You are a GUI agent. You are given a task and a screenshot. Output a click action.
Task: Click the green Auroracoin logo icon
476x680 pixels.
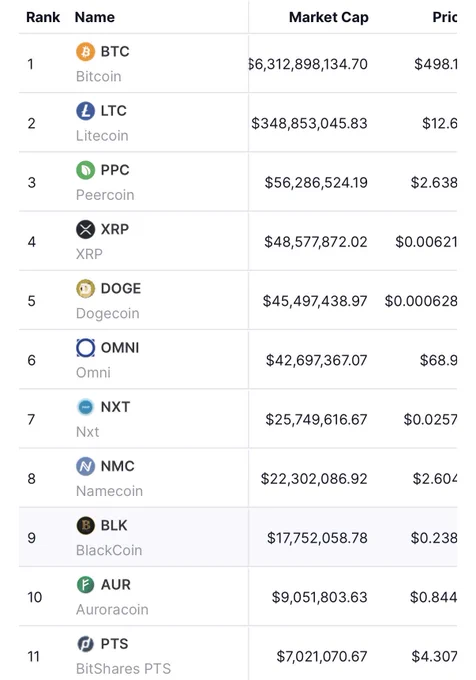tap(85, 585)
